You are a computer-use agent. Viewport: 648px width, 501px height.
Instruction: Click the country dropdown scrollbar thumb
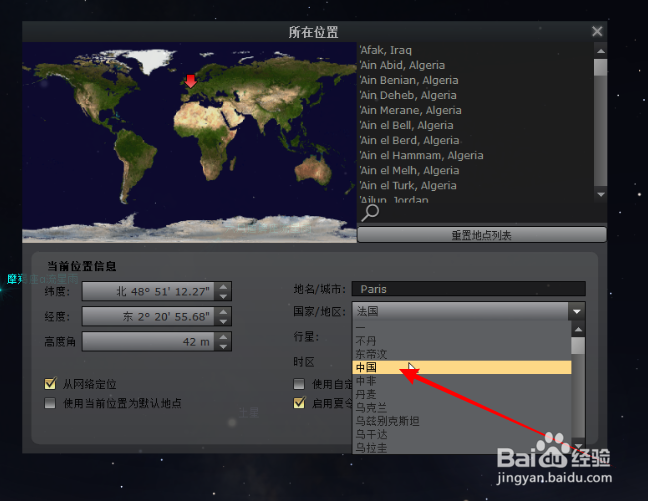coord(578,346)
